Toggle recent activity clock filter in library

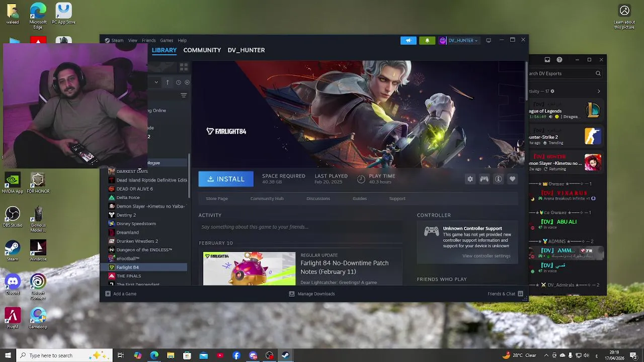coord(179,82)
